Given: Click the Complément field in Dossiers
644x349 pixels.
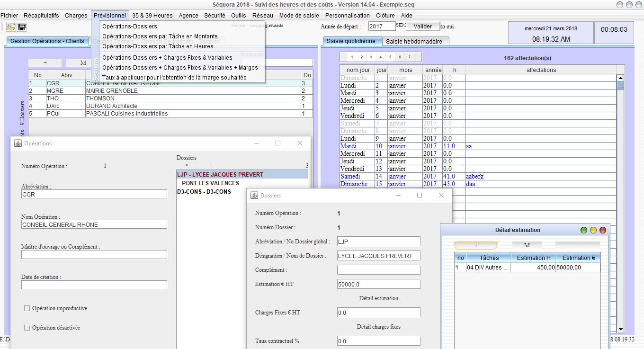Looking at the screenshot, I should (x=378, y=270).
